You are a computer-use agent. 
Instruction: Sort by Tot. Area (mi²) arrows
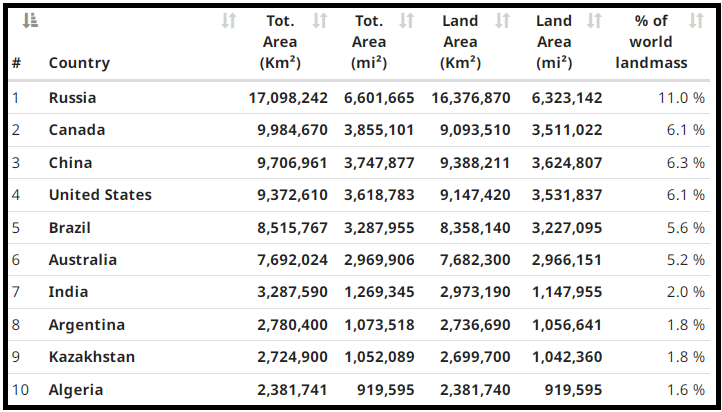tap(407, 21)
